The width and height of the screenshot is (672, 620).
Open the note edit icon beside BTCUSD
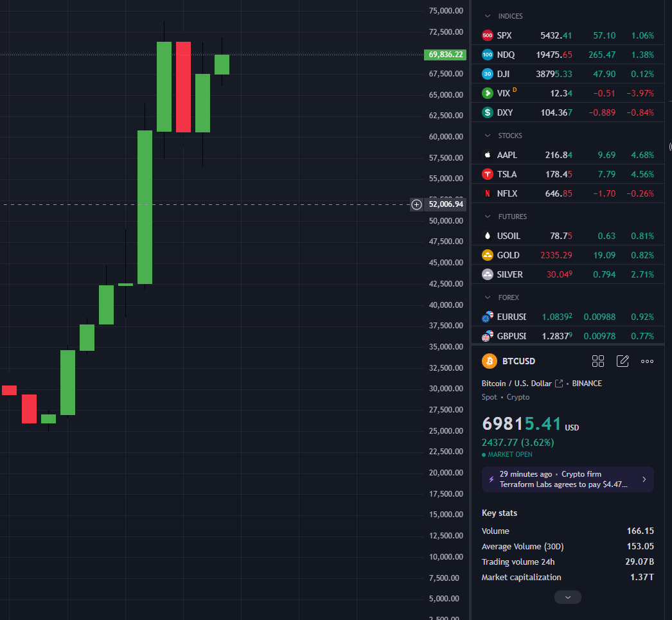click(623, 361)
